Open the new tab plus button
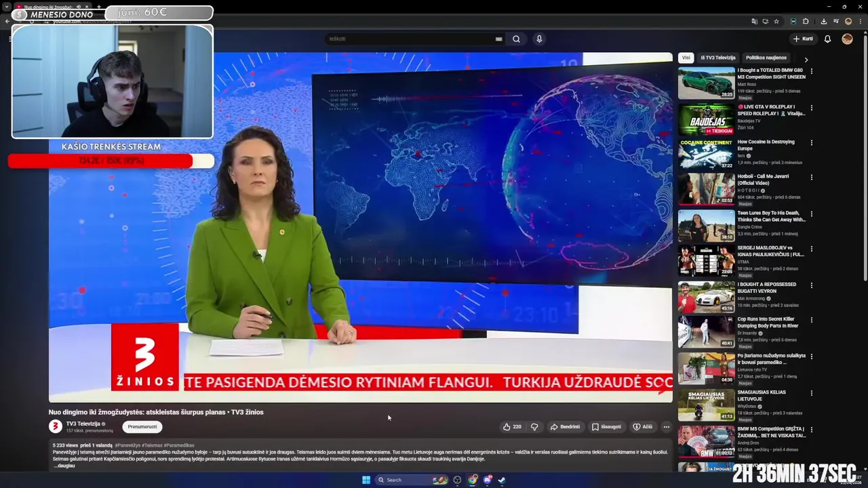The width and height of the screenshot is (868, 488). 99,7
